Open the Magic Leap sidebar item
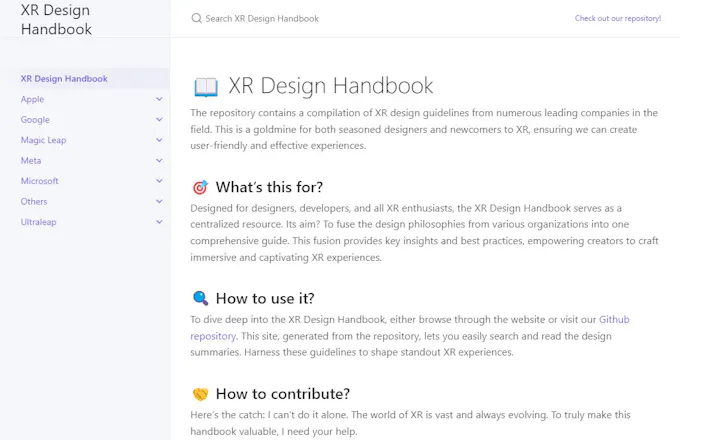This screenshot has height=440, width=714. 43,140
